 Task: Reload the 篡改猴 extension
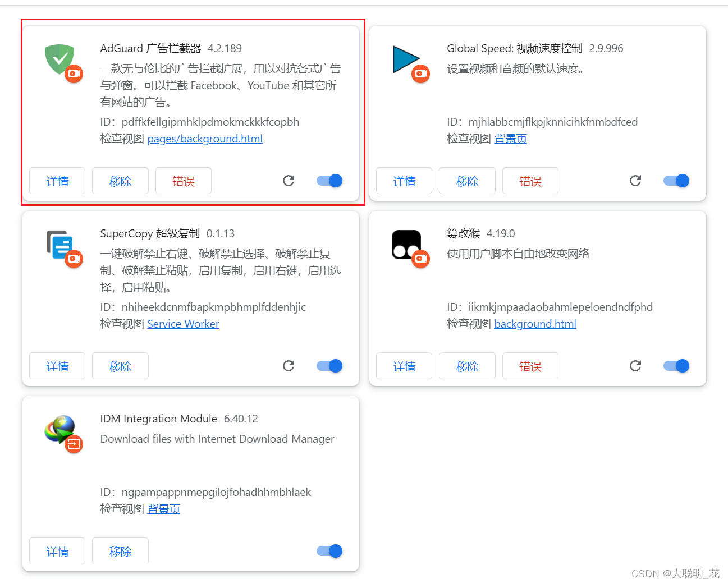635,366
